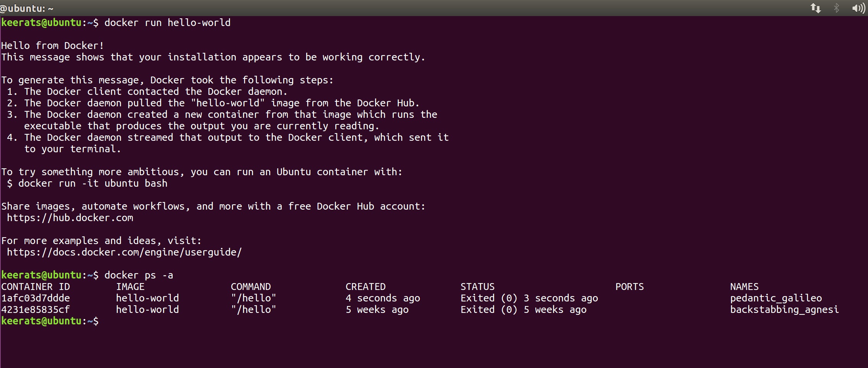Screen dimensions: 868x368
Task: Click the PORTS column header
Action: pos(630,287)
